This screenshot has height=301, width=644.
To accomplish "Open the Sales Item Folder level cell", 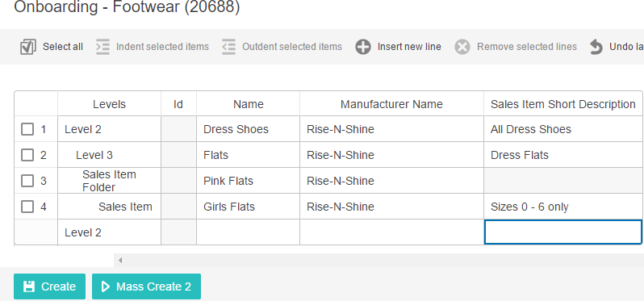I will coord(109,181).
